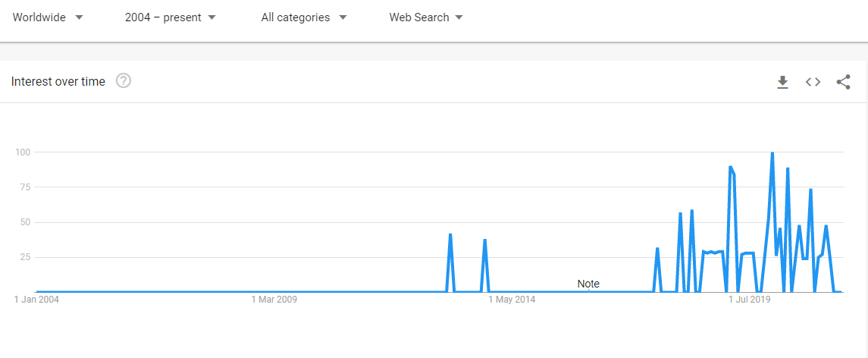Select the peak at 100 on the graph
The image size is (868, 358).
pos(772,153)
